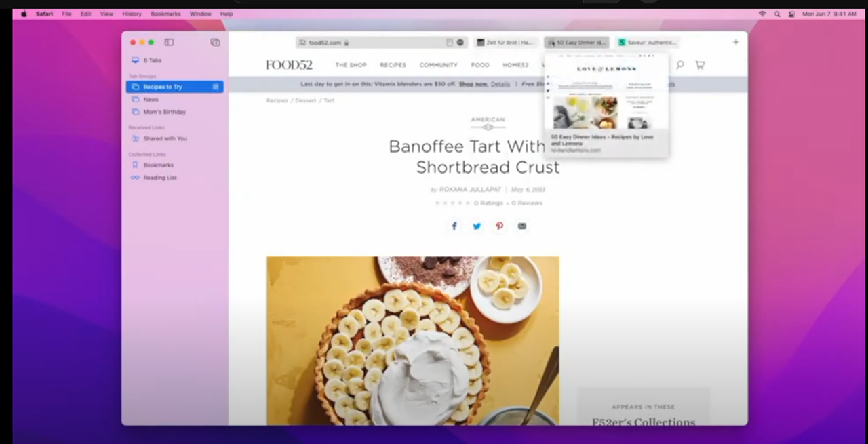Share recipe on Facebook icon

(454, 226)
